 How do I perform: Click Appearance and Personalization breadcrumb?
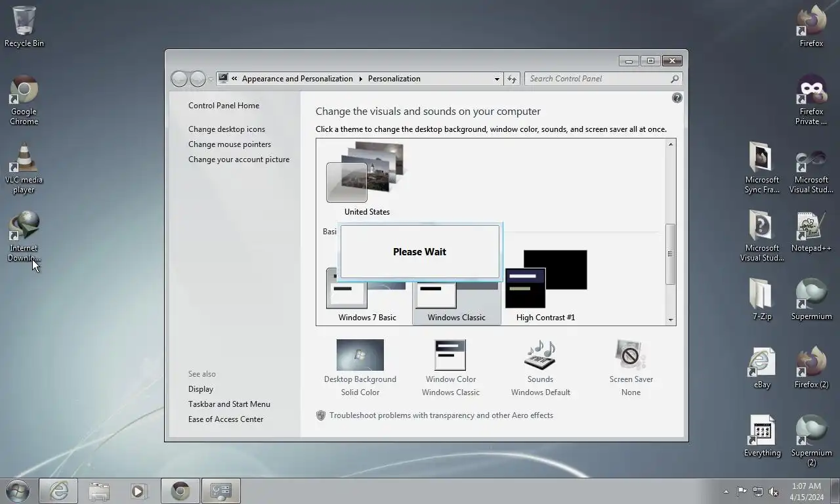(297, 79)
